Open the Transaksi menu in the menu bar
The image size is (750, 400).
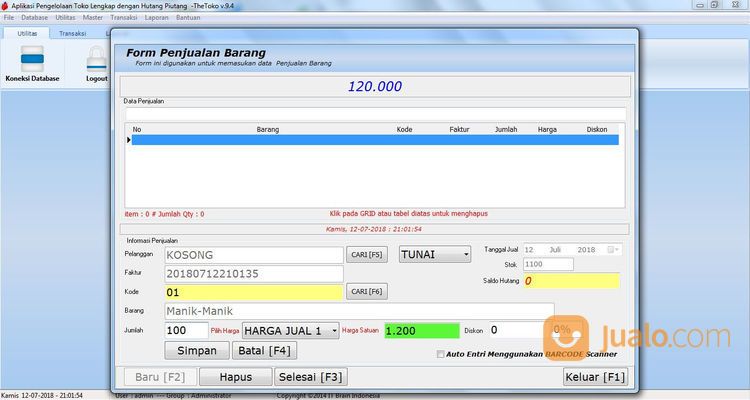click(124, 18)
